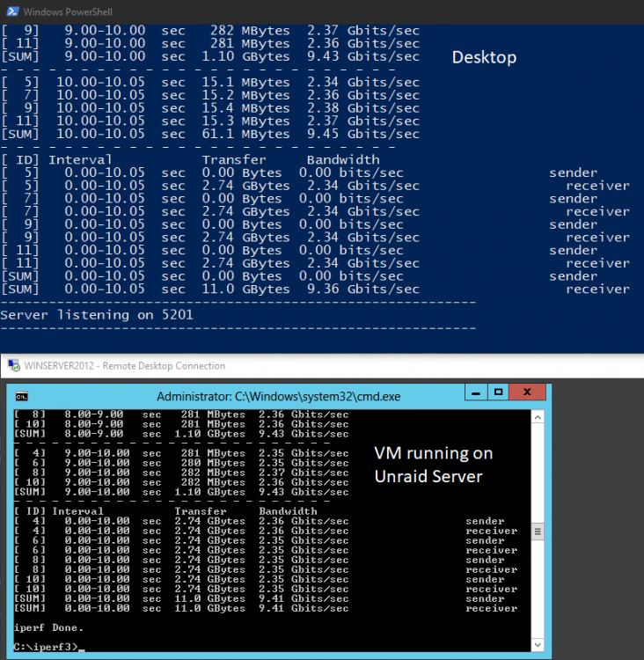This screenshot has height=660, width=644.
Task: Click the 'WINSERVER2012 - Remote Desktop Connection' title
Action: pos(125,366)
